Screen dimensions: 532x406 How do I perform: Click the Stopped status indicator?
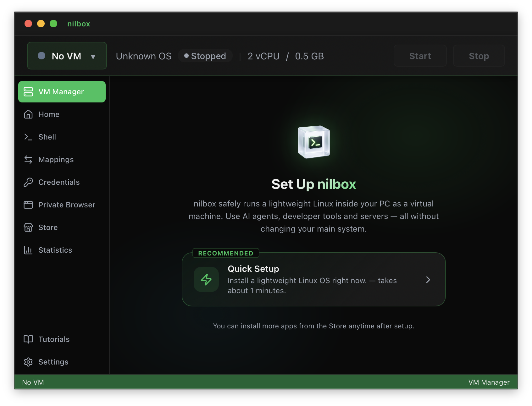click(206, 56)
